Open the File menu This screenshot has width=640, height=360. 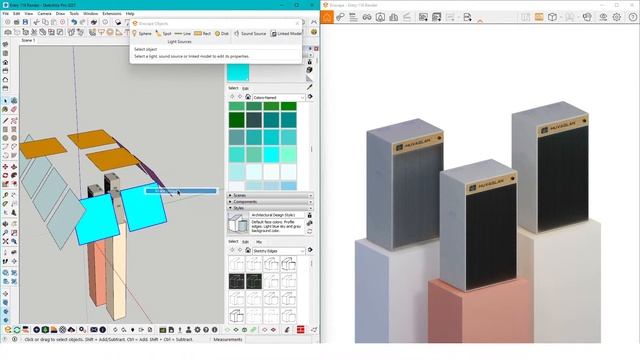point(6,13)
